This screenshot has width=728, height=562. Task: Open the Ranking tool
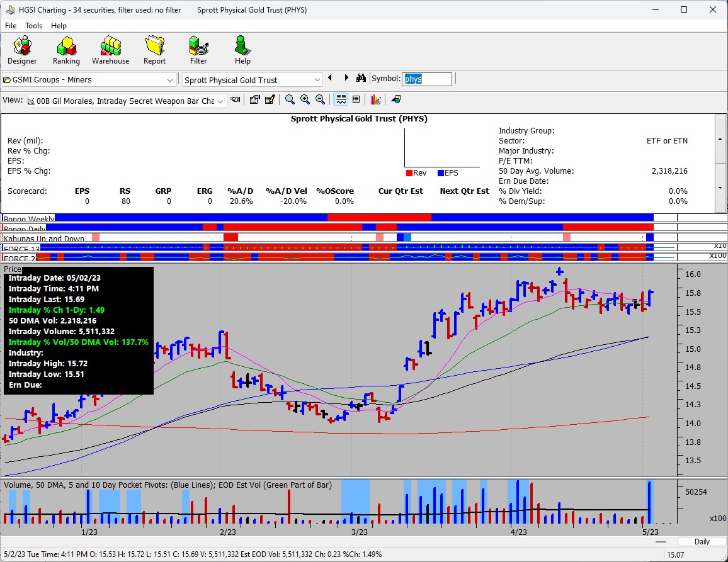[x=66, y=50]
